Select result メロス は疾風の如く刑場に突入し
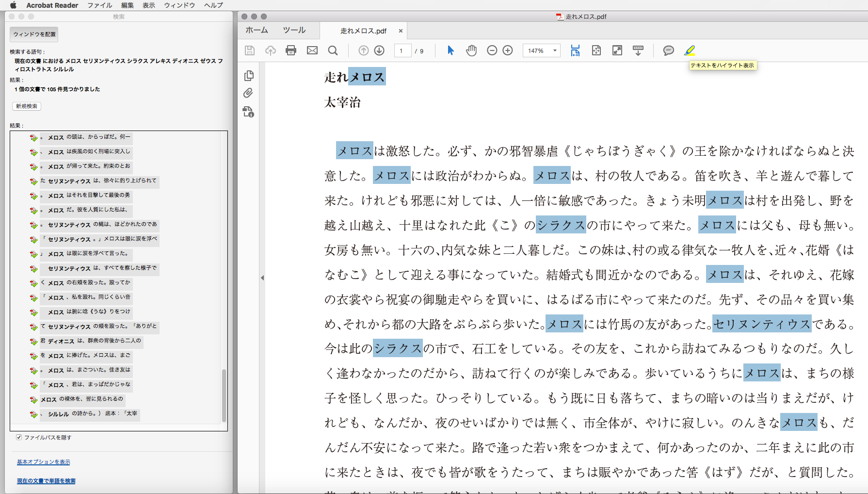The width and height of the screenshot is (868, 494). pos(86,152)
